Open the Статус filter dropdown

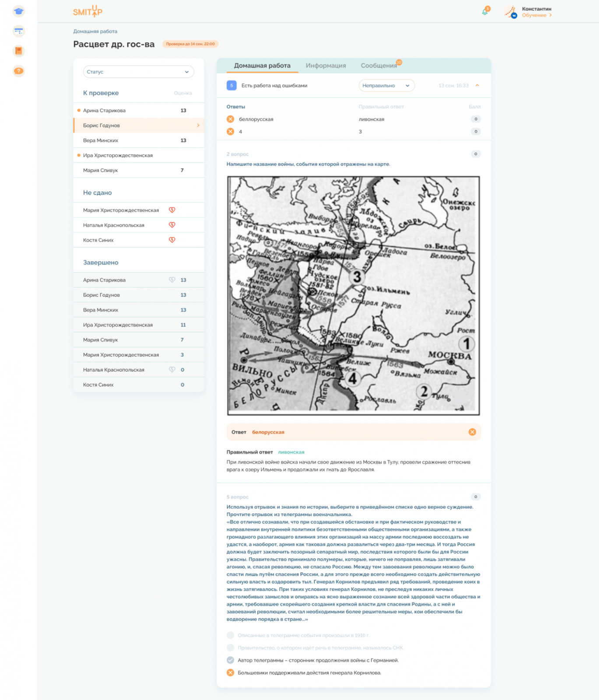point(138,72)
